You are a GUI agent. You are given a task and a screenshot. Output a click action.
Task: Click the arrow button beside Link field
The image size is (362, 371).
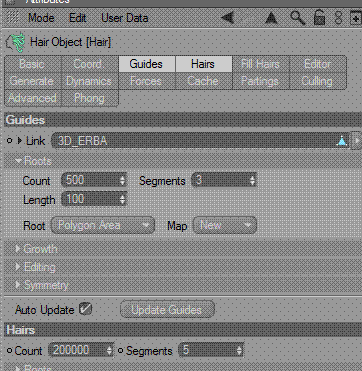[x=357, y=141]
